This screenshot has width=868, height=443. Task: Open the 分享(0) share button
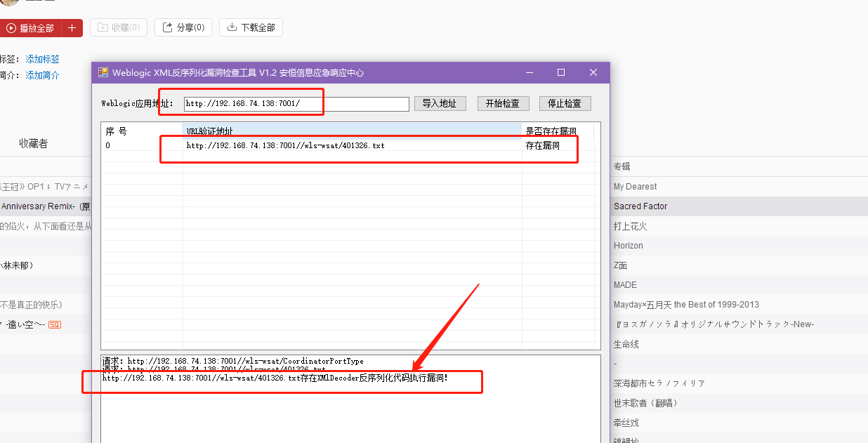pyautogui.click(x=183, y=28)
